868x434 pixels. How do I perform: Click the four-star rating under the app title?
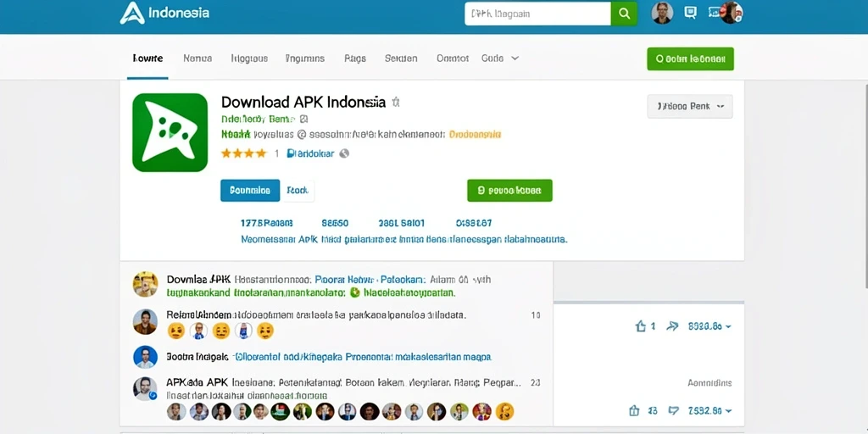tap(243, 154)
